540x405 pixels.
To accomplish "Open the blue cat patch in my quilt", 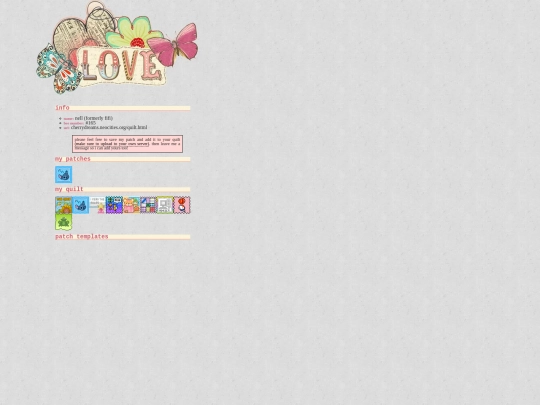I will 81,205.
